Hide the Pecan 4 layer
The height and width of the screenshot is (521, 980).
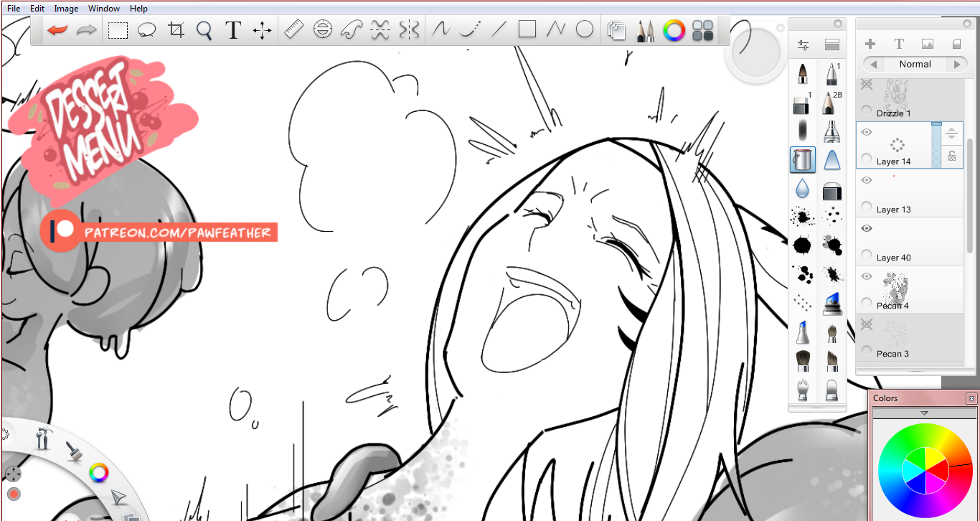(867, 276)
